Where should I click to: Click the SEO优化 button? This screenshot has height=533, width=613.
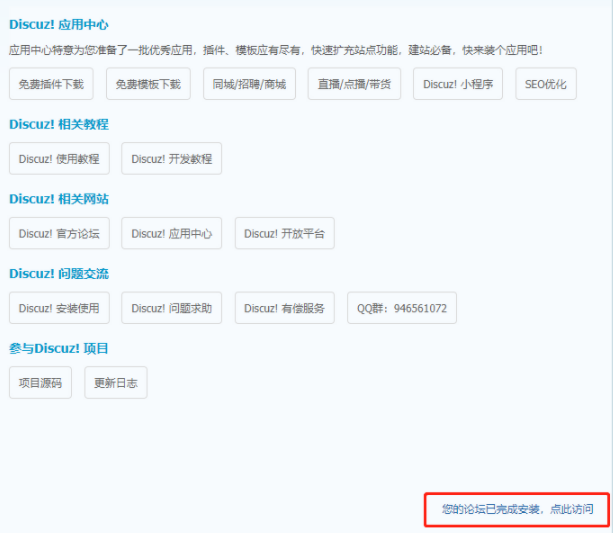coord(546,84)
